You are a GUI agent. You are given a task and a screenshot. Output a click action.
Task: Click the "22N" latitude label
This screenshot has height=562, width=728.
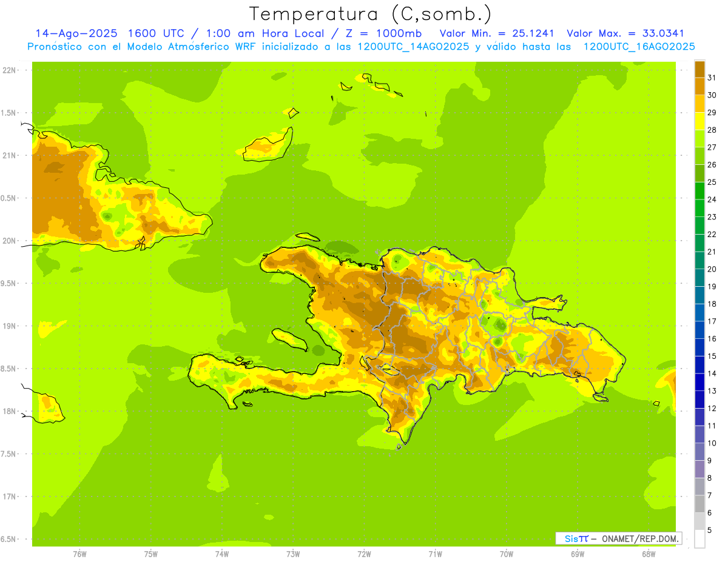click(10, 70)
